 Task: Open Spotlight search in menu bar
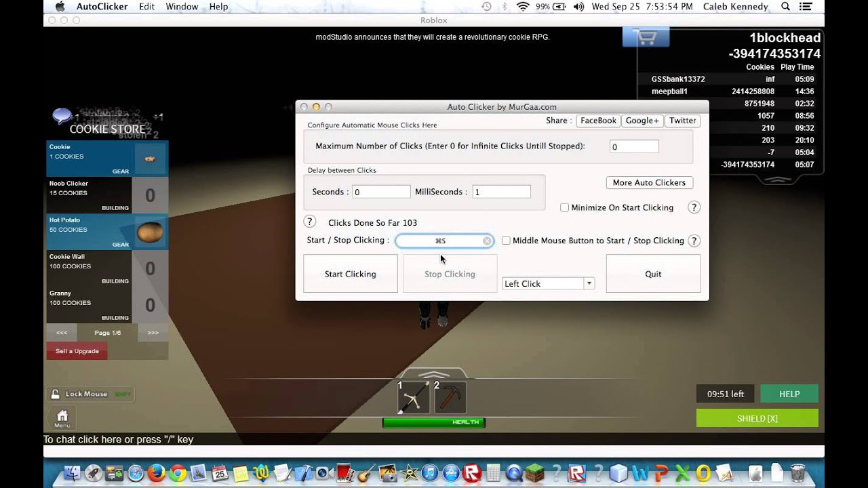click(x=785, y=7)
